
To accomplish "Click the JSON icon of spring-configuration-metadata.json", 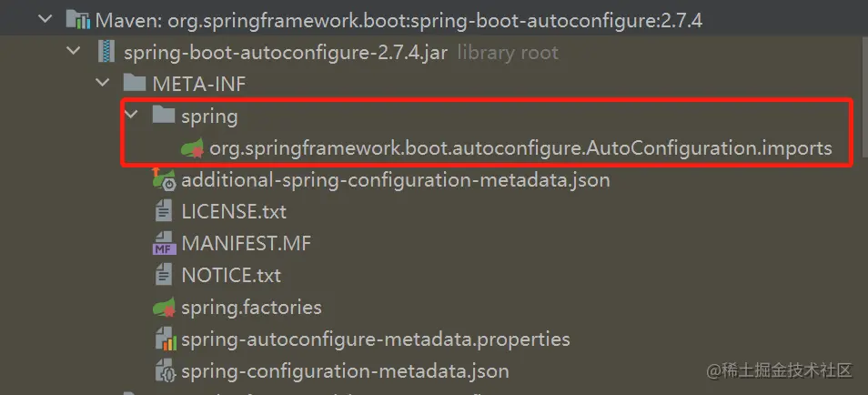I will pyautogui.click(x=164, y=371).
